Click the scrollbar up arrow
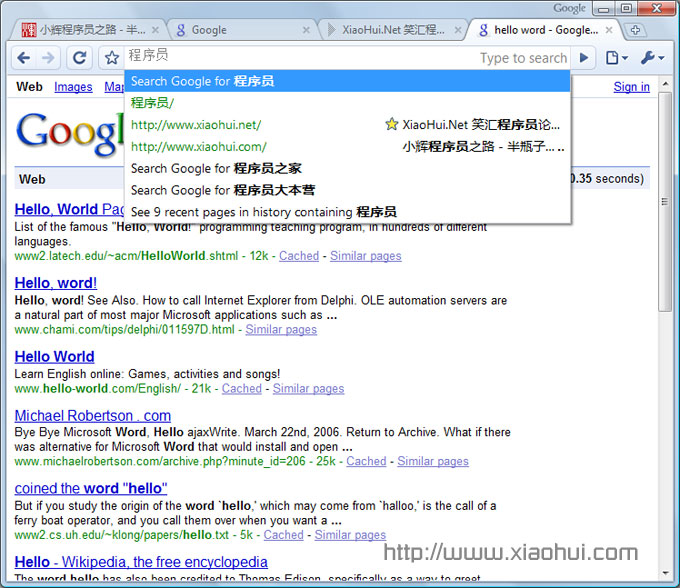680x588 pixels. 665,84
